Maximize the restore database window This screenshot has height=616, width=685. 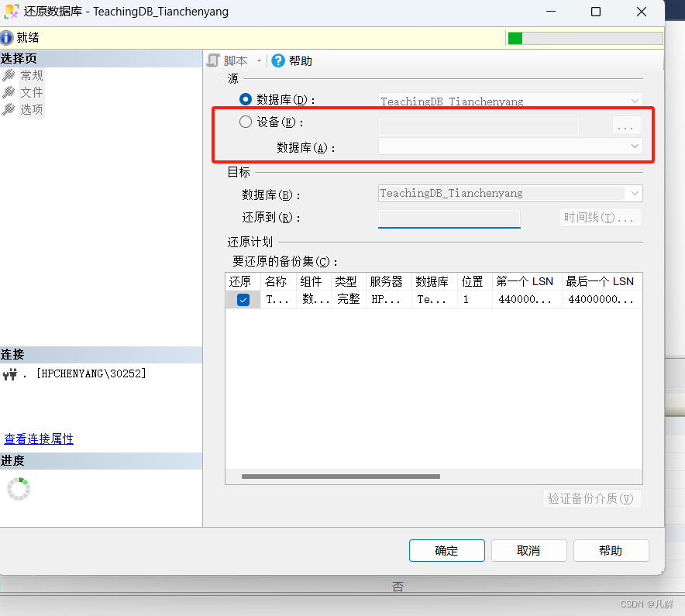(x=596, y=12)
